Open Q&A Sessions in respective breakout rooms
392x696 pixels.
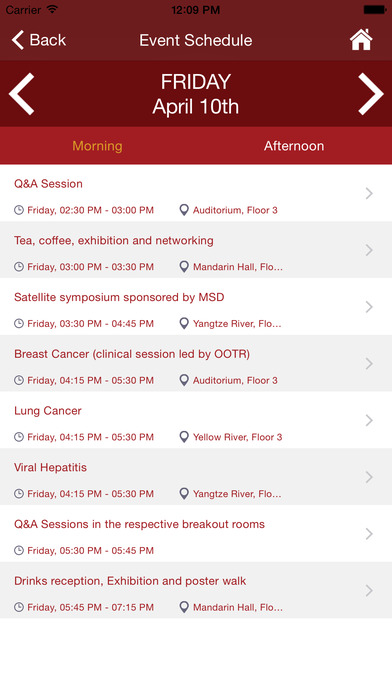tap(196, 534)
